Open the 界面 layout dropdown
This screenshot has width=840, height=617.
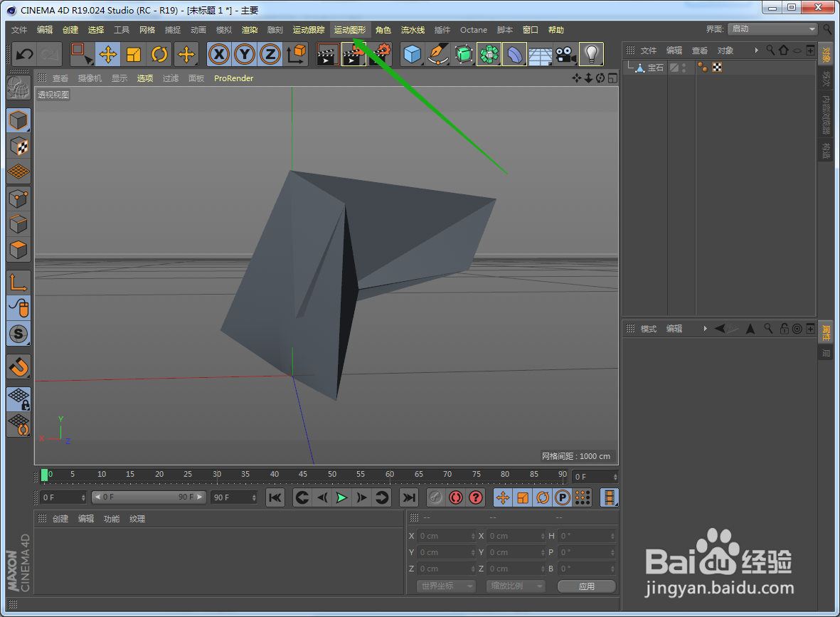tap(772, 29)
